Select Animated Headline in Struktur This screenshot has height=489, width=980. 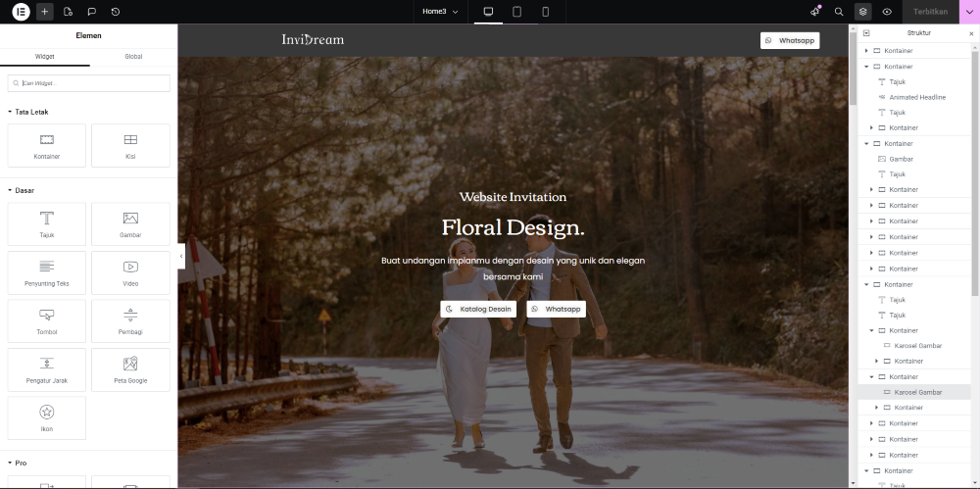pos(917,98)
